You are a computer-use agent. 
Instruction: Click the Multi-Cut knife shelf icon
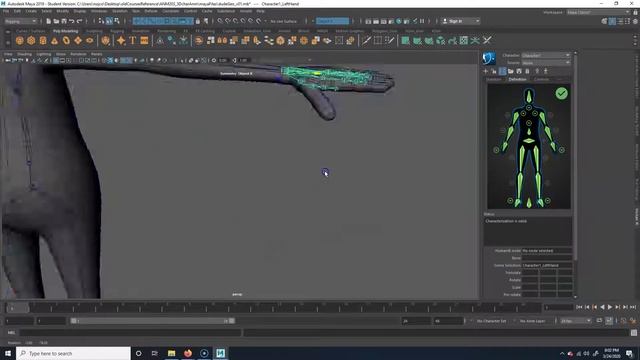point(367,40)
